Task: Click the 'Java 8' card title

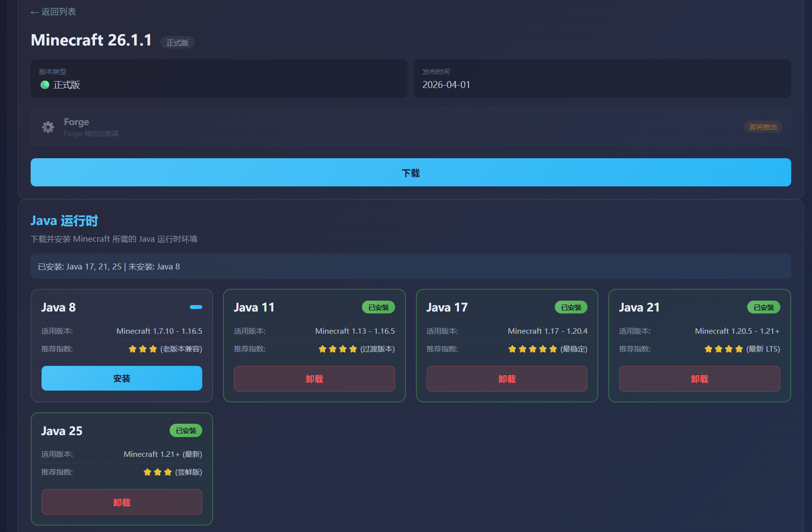Action: [x=58, y=308]
